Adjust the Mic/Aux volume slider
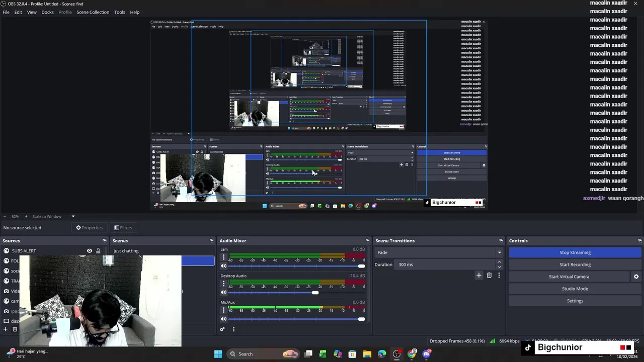The image size is (644, 362). coord(297,319)
